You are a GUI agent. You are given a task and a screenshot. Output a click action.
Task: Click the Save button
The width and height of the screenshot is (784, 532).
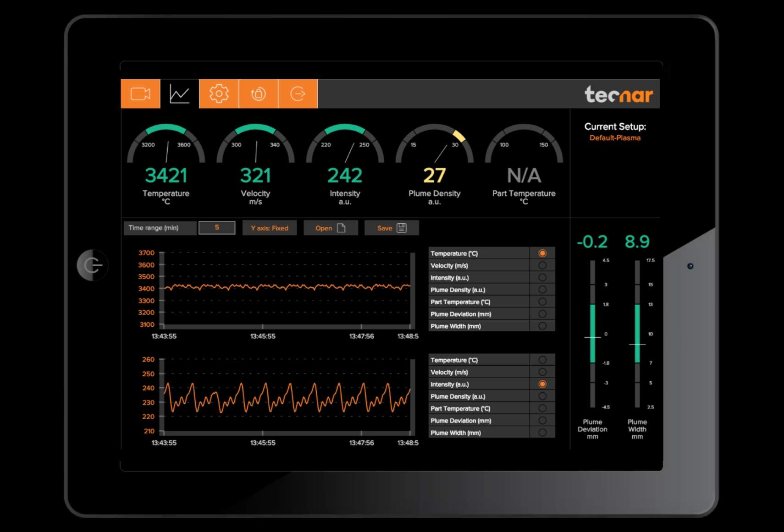click(x=391, y=228)
